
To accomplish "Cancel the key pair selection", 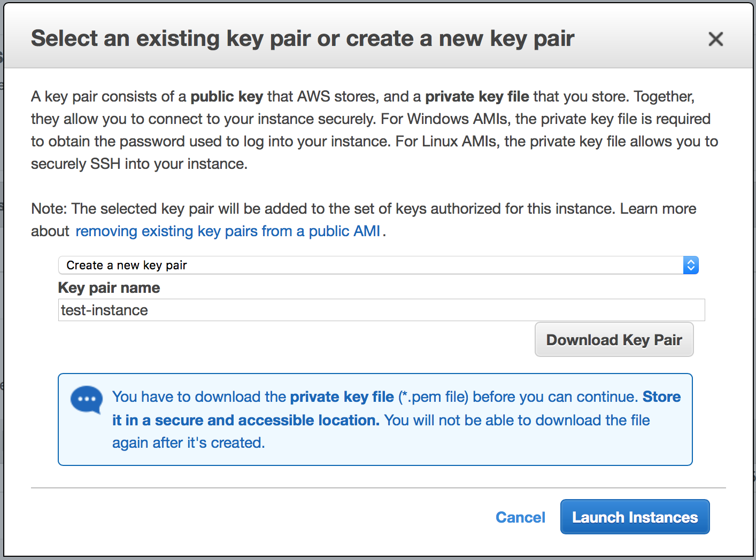I will [520, 517].
